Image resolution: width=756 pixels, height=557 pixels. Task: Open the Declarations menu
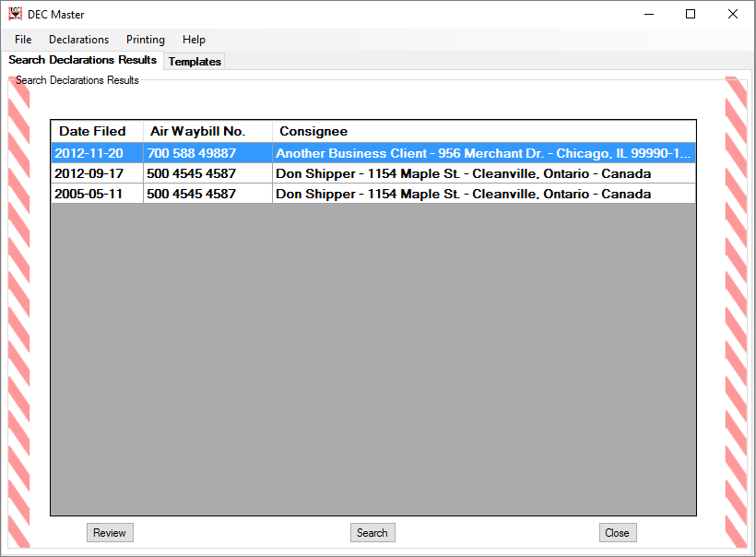(x=79, y=40)
